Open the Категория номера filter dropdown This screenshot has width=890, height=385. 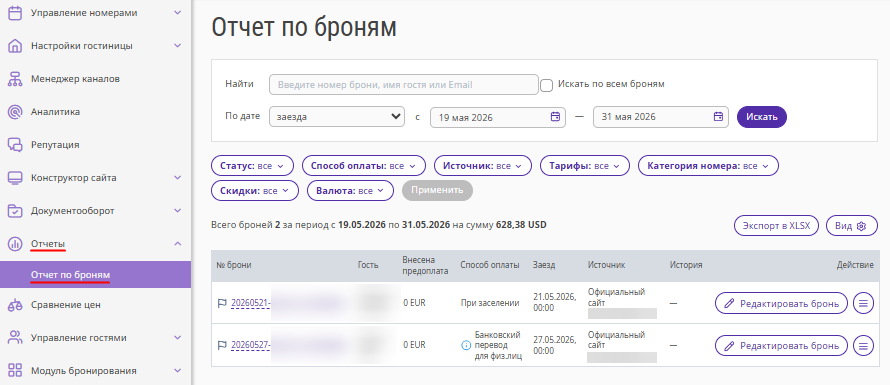click(708, 166)
